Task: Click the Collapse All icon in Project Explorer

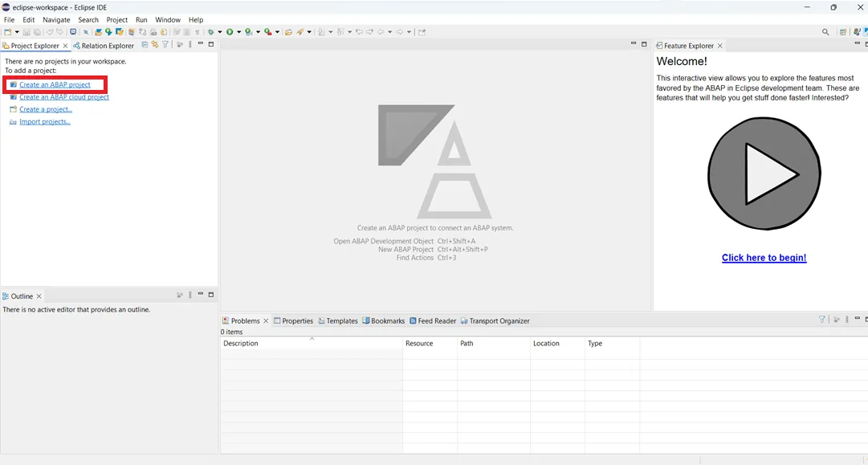Action: [145, 45]
